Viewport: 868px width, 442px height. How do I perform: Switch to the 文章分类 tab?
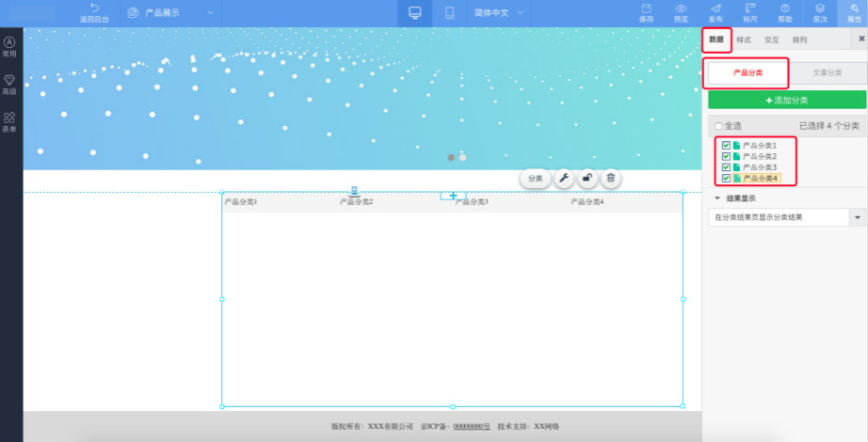click(827, 72)
